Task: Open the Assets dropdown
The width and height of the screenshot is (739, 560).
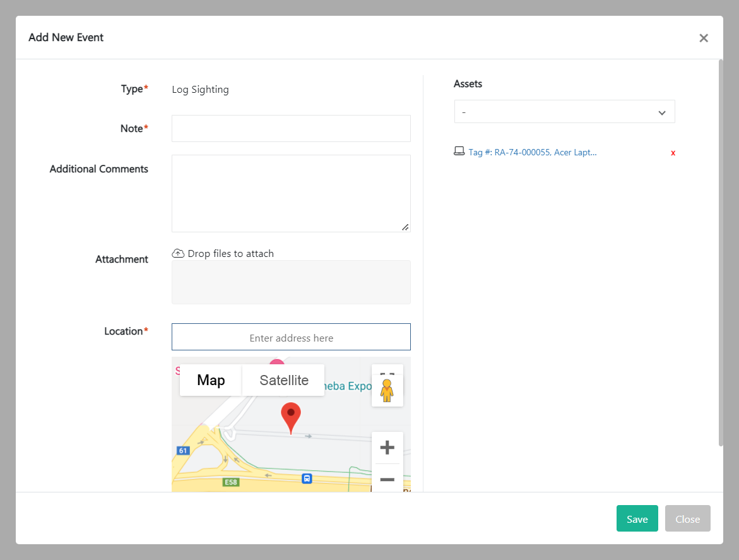Action: [x=564, y=112]
